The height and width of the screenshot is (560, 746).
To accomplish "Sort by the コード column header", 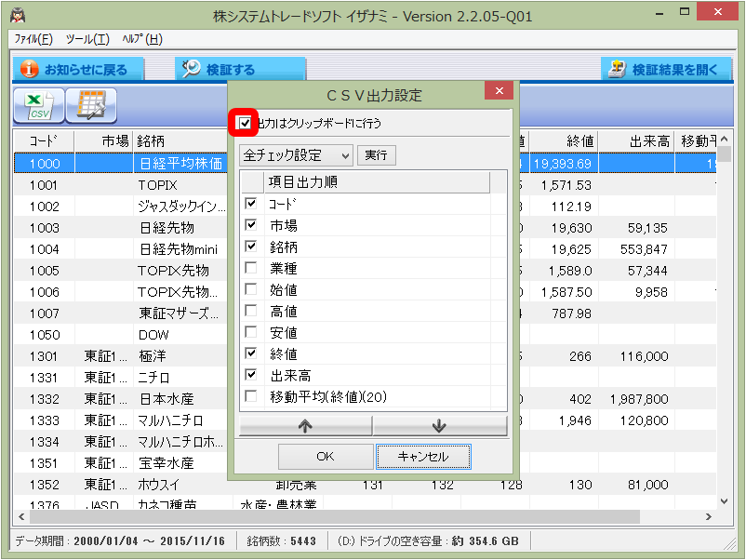I will click(44, 141).
